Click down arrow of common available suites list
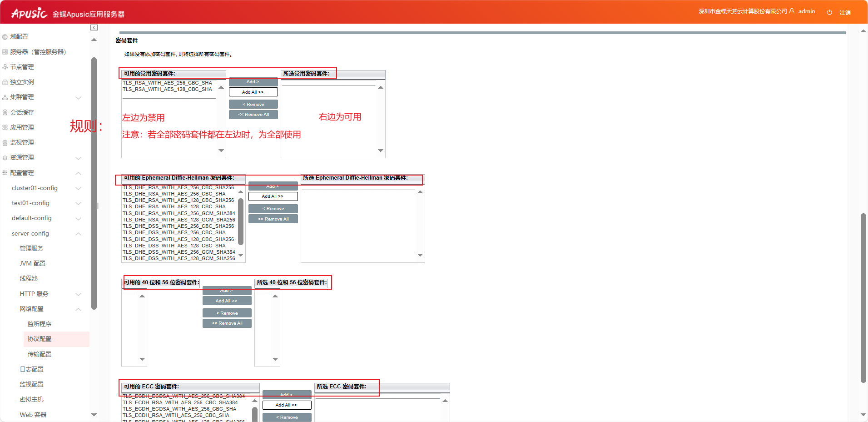 point(221,151)
